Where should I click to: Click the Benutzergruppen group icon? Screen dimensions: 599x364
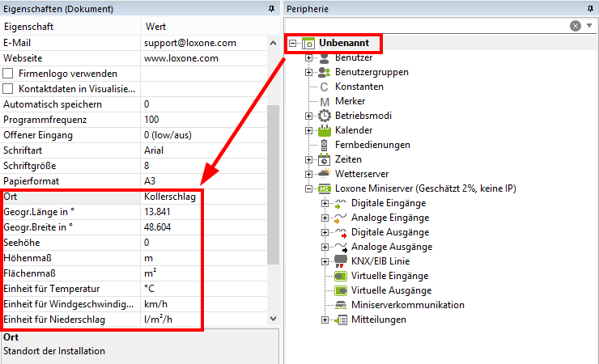pos(325,72)
